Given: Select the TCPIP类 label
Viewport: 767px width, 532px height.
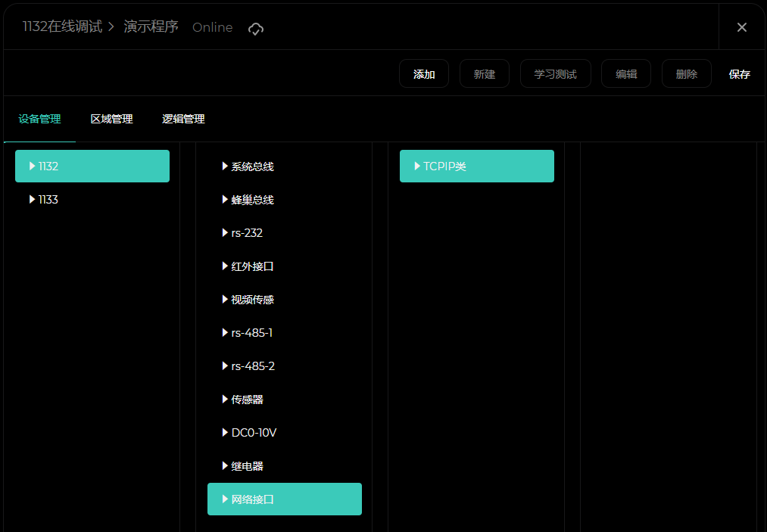Looking at the screenshot, I should point(444,166).
